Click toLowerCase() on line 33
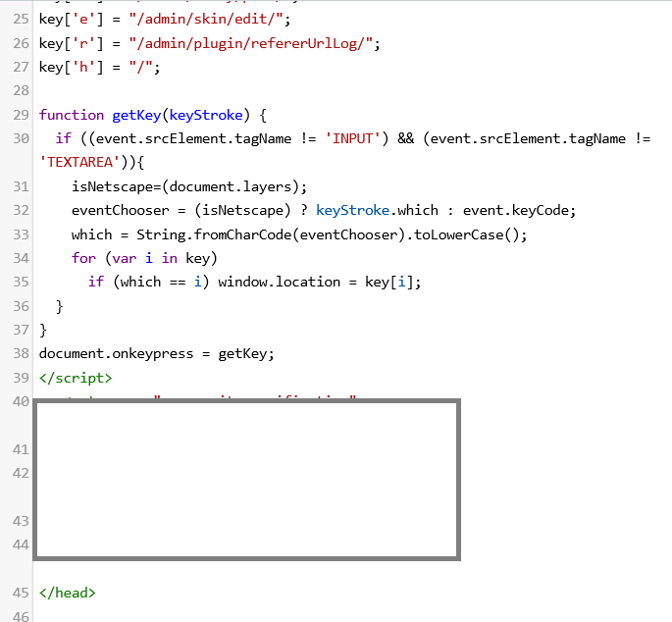 [466, 234]
